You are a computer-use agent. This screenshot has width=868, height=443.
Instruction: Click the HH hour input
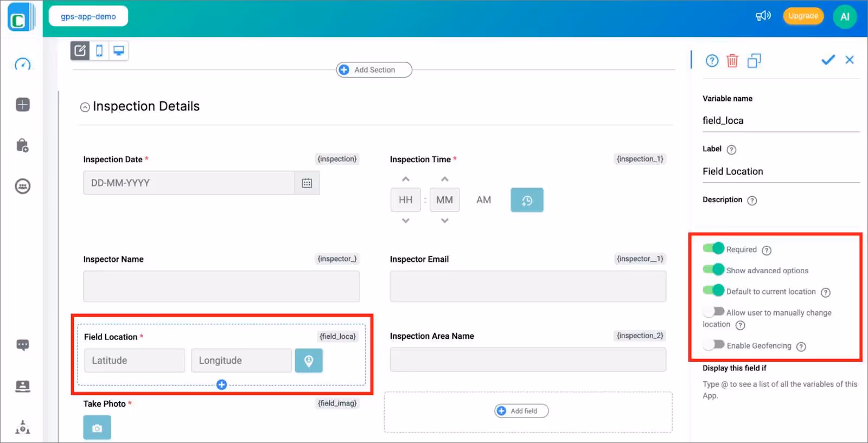pos(406,200)
